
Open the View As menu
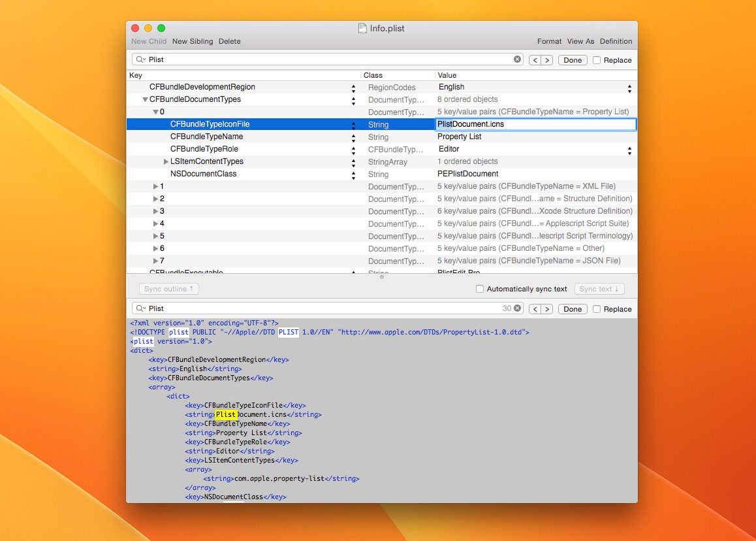tap(580, 41)
